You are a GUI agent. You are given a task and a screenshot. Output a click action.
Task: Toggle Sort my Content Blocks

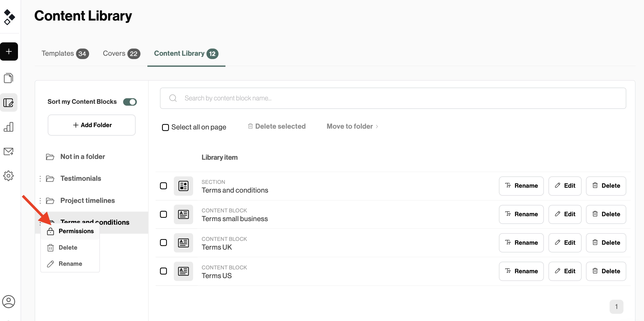click(x=130, y=102)
